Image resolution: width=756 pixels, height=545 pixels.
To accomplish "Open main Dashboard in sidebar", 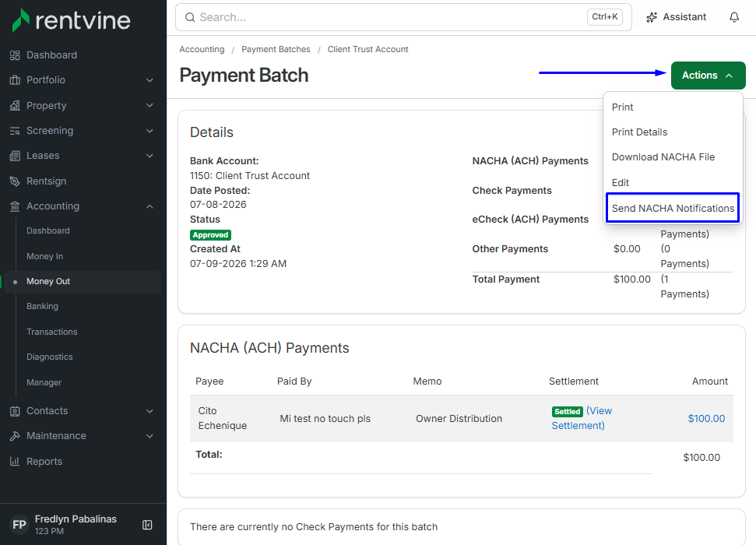I will point(51,55).
